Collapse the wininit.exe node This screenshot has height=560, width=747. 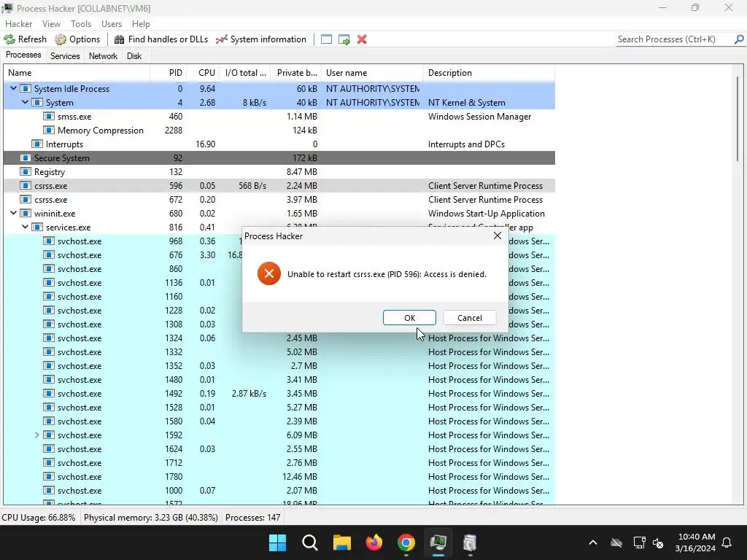pyautogui.click(x=13, y=213)
